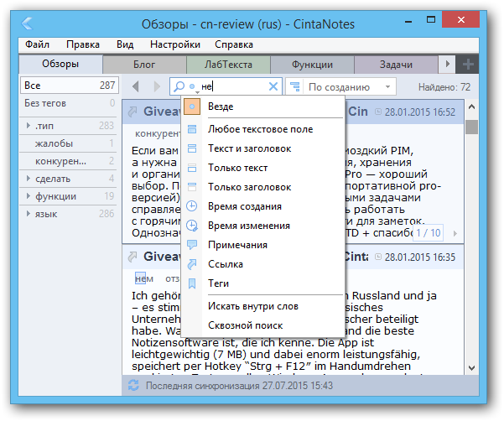Expand the функции tag group
The height and width of the screenshot is (421, 504).
[x=29, y=196]
